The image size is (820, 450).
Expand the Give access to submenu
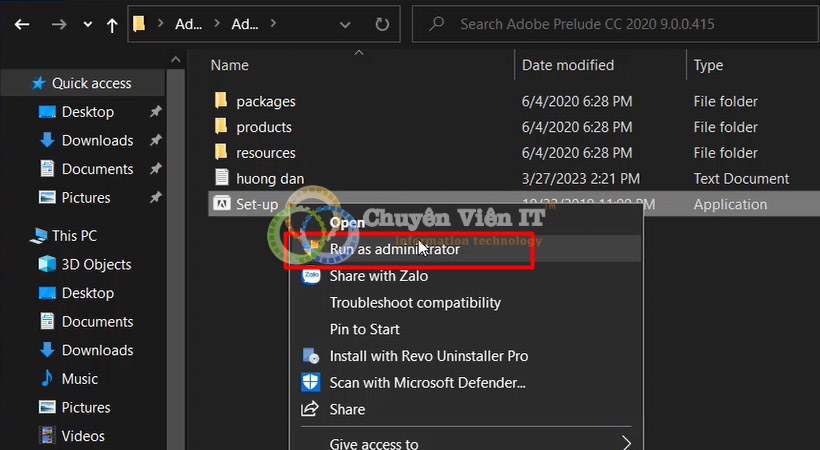tap(626, 443)
